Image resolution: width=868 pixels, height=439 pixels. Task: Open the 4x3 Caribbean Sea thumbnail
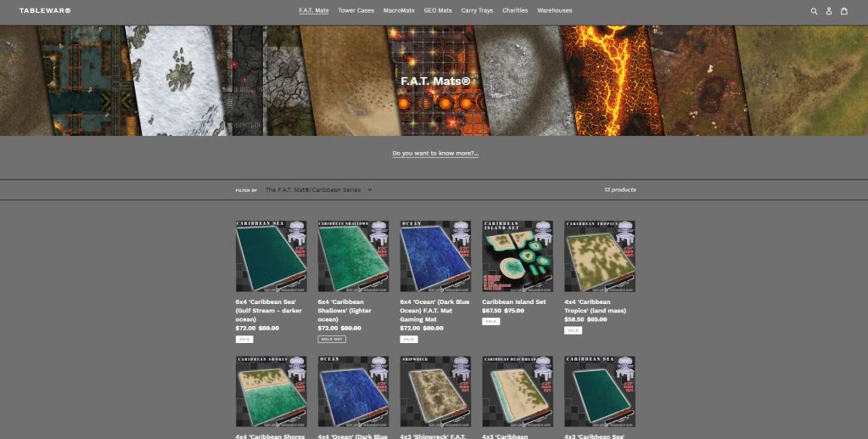[x=600, y=391]
